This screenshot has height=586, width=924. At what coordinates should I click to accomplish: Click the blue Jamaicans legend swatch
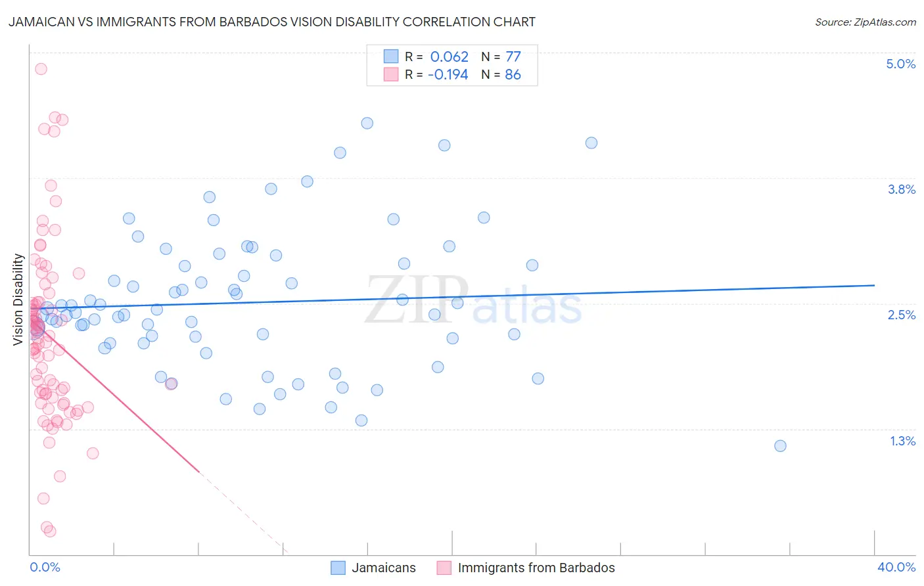(338, 568)
